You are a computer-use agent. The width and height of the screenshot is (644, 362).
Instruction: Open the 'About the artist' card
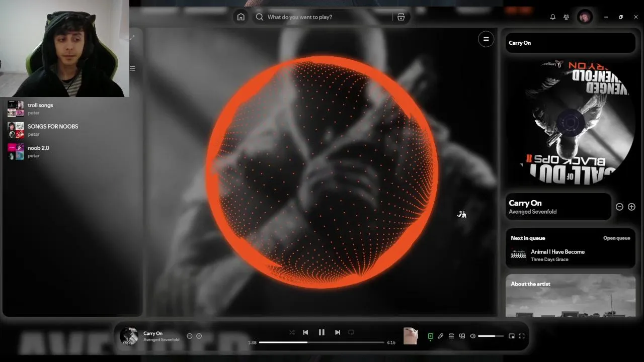point(571,296)
